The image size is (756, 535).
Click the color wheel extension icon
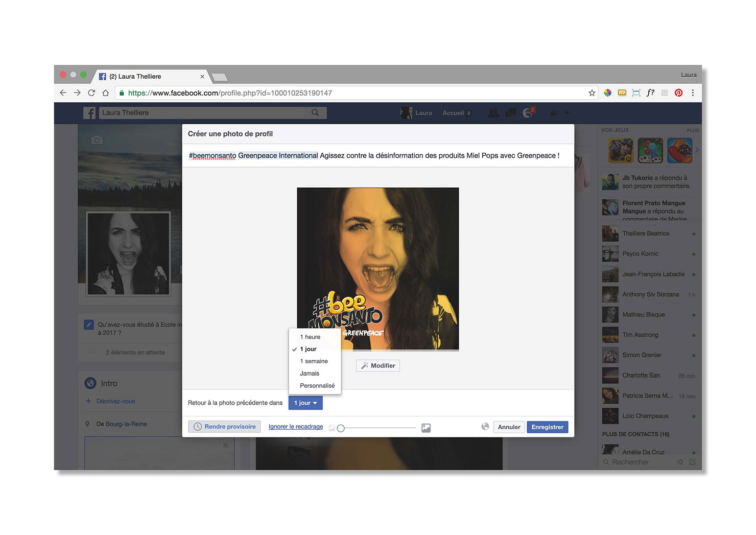click(x=607, y=93)
